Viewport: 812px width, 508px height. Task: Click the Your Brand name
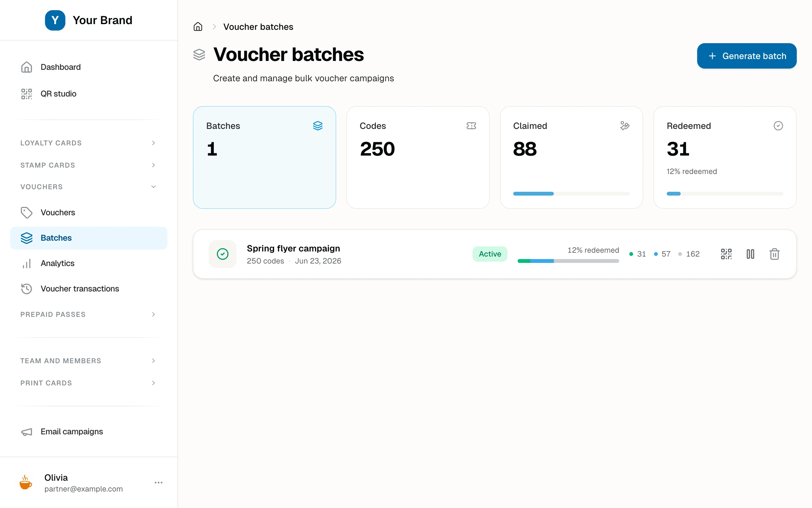click(102, 20)
